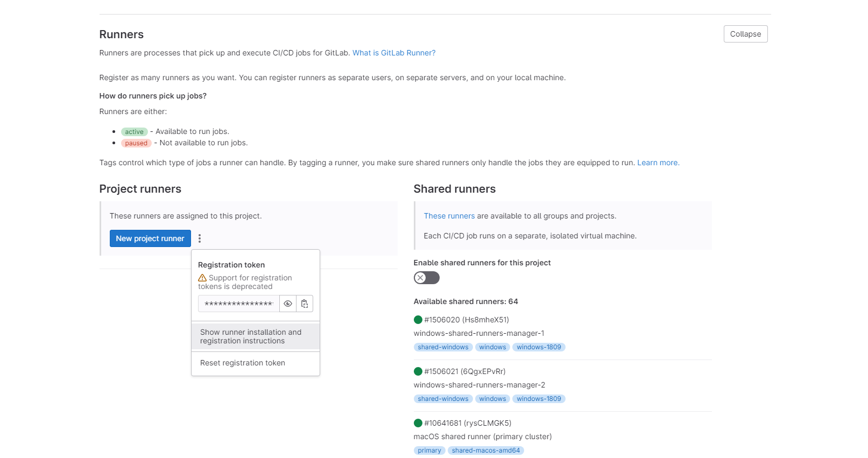Click the 'primary' tag on the macOS runner
This screenshot has height=458, width=868.
pos(429,450)
